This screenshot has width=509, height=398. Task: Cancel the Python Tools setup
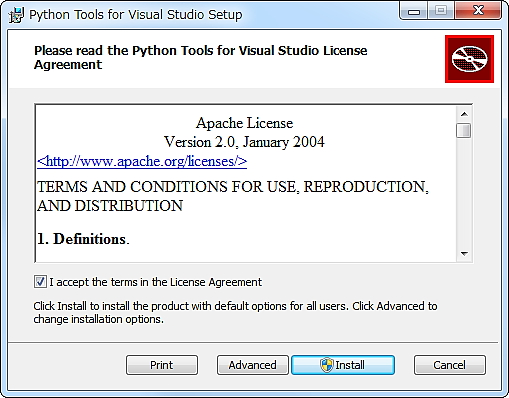(449, 365)
